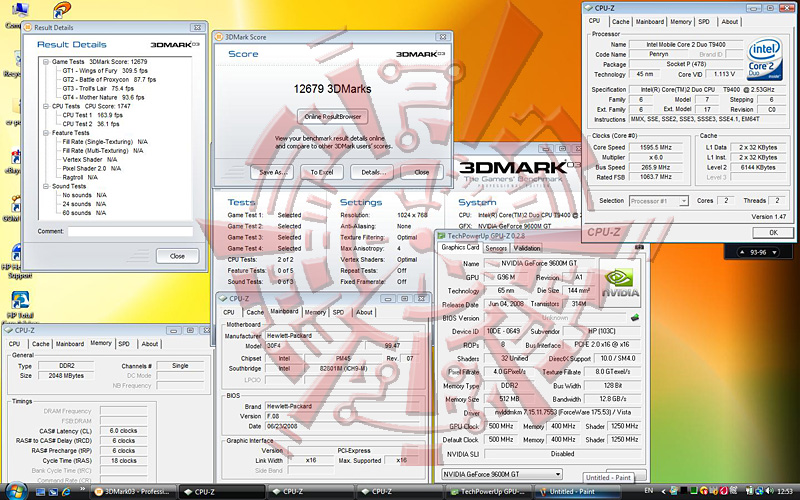Select CPU Test 2 result row
This screenshot has height=500, width=800.
(x=91, y=124)
